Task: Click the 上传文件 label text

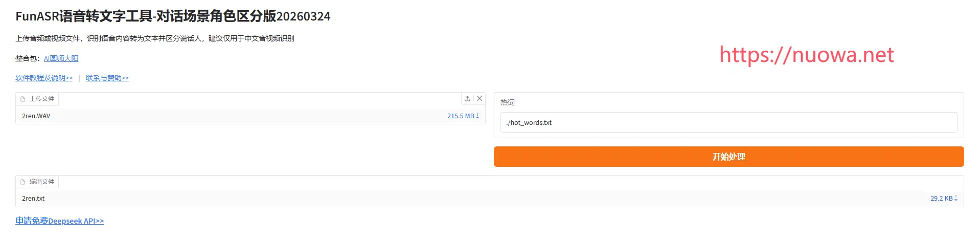Action: [x=42, y=99]
